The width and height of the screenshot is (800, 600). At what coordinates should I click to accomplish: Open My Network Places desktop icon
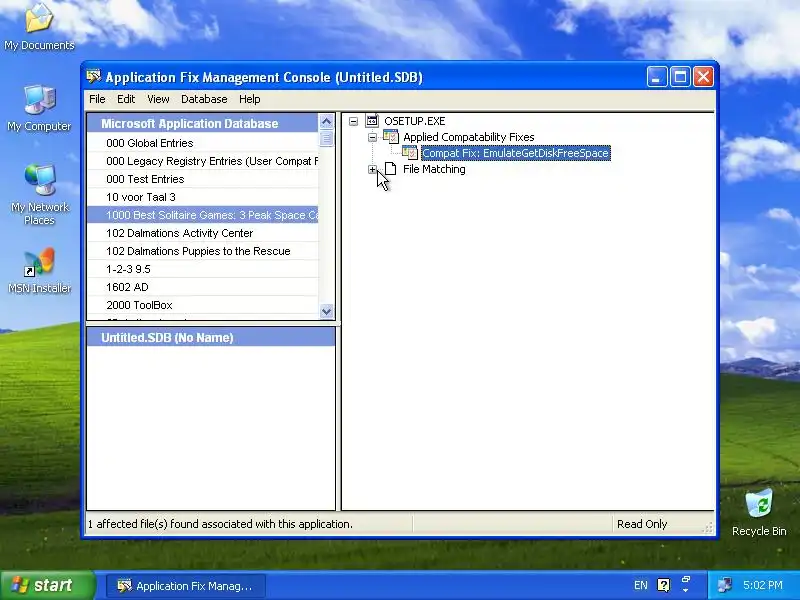pos(39,195)
